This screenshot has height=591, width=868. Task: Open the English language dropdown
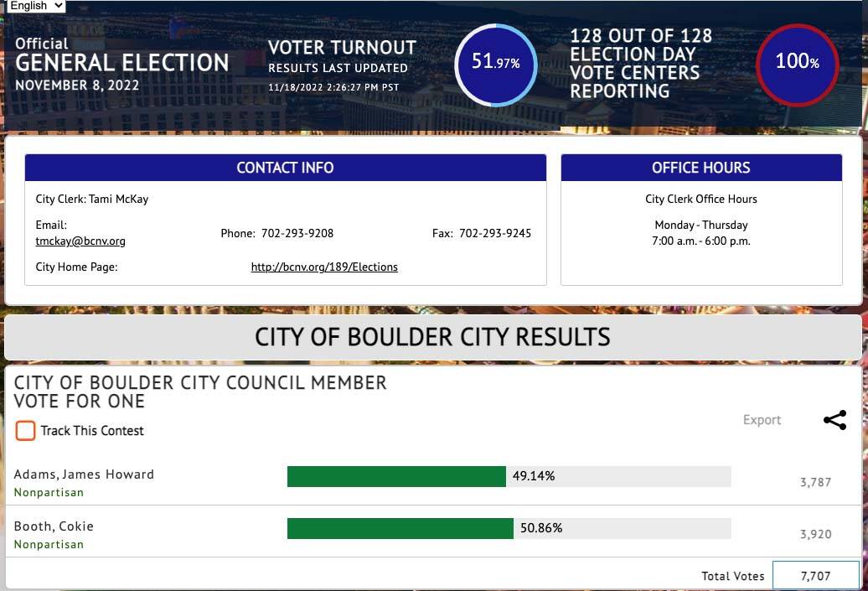click(34, 6)
